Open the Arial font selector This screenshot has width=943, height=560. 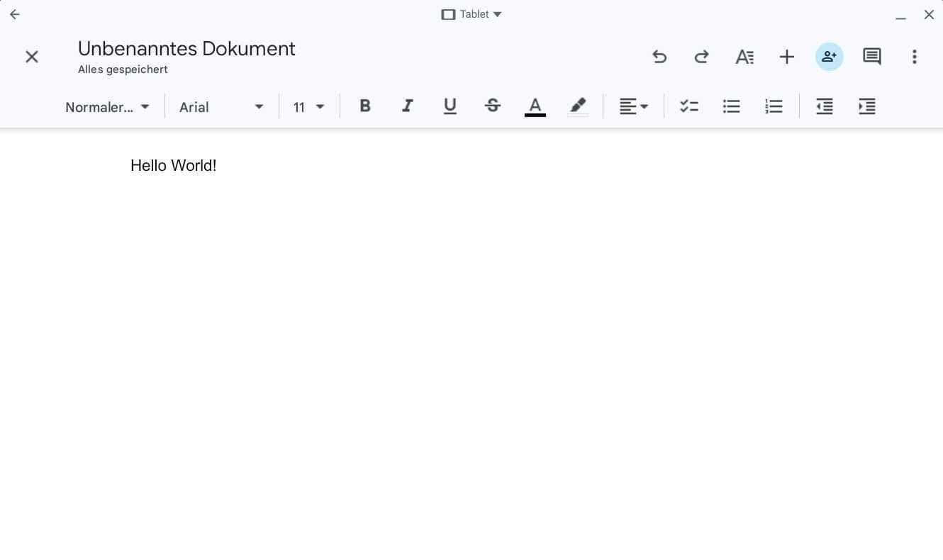[x=221, y=107]
